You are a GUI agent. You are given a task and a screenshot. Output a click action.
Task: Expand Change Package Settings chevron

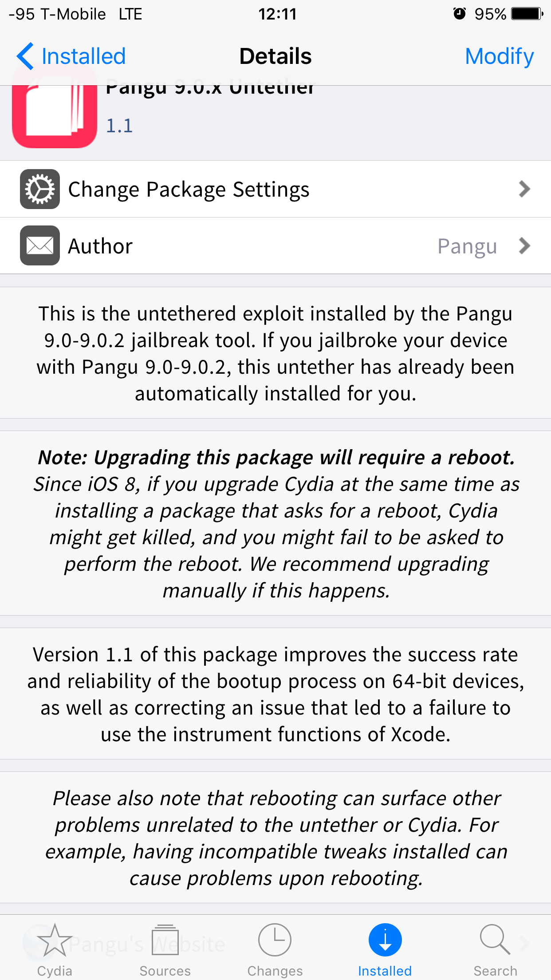(524, 189)
